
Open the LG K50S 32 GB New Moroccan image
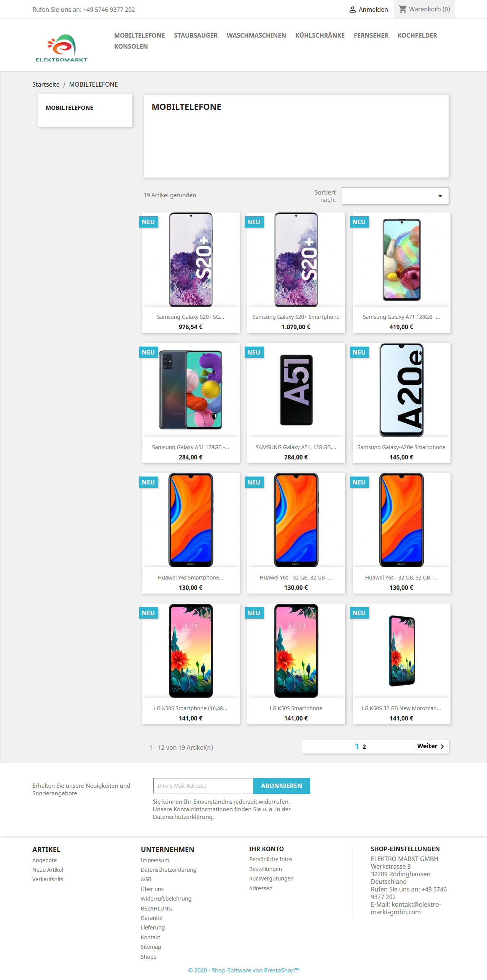click(x=401, y=651)
